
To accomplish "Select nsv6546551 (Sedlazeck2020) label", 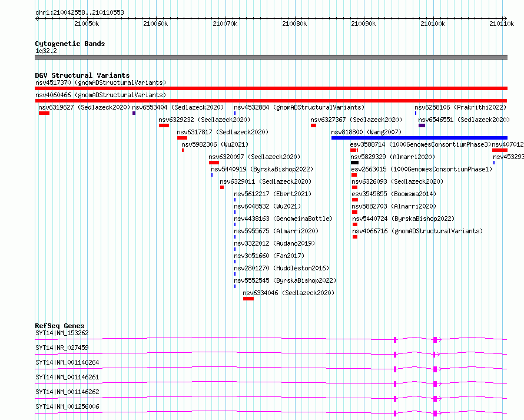I will (464, 120).
